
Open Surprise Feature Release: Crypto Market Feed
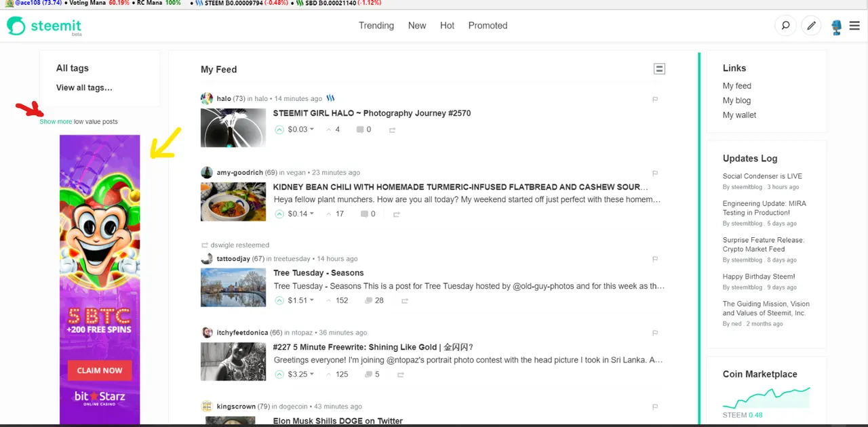coord(764,245)
